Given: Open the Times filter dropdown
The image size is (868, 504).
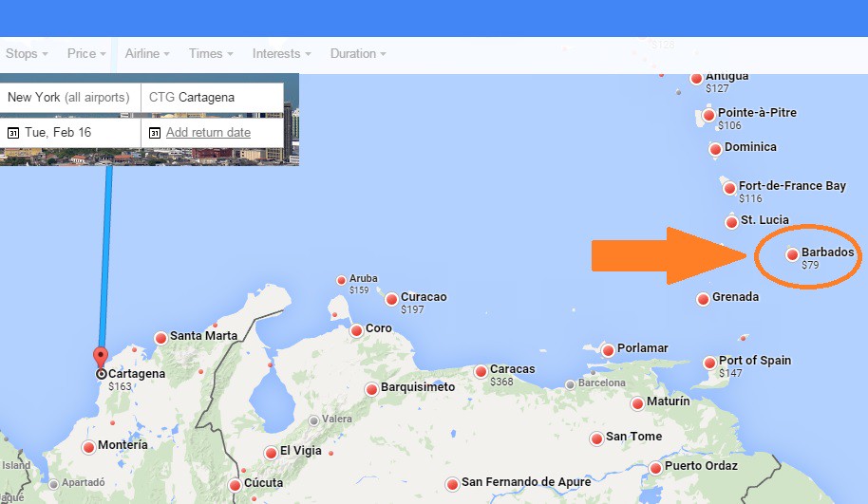Looking at the screenshot, I should pos(211,54).
